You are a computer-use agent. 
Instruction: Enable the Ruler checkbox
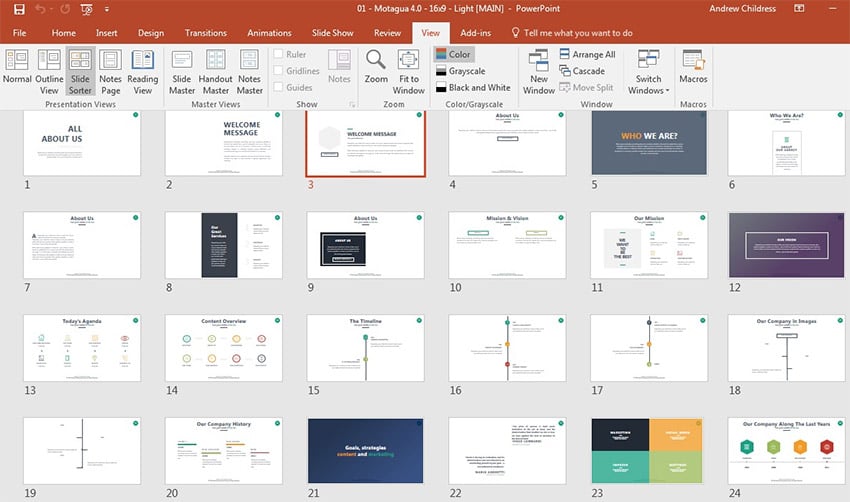click(x=279, y=55)
